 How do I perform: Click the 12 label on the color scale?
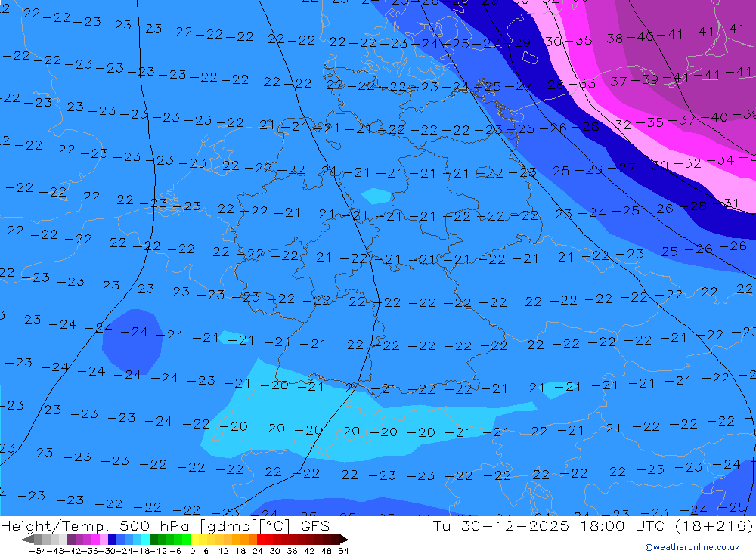pos(224,551)
